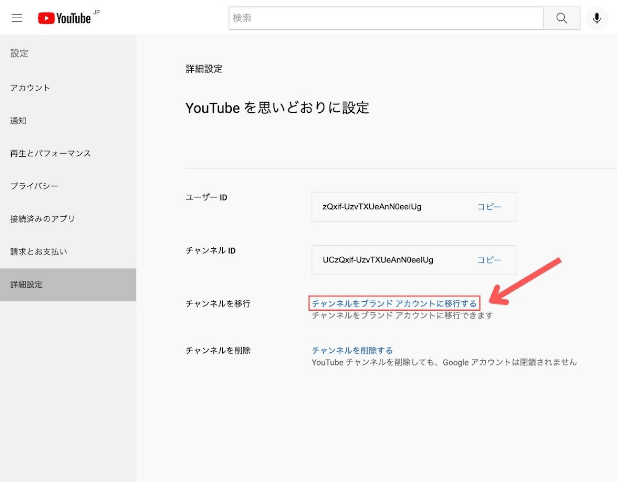Open 再生とパフォーマンス settings section
The width and height of the screenshot is (617, 484).
point(68,153)
